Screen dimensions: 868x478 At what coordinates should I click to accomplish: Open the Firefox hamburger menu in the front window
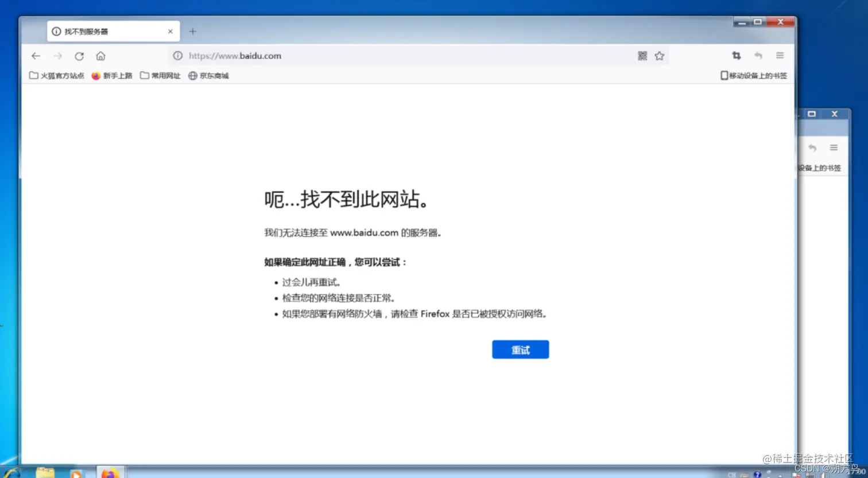pyautogui.click(x=780, y=56)
